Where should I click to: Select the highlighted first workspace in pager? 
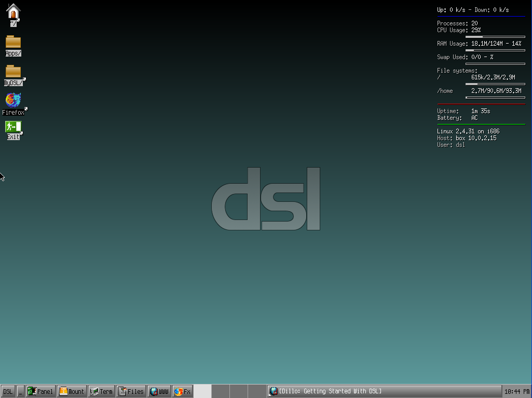[202, 391]
